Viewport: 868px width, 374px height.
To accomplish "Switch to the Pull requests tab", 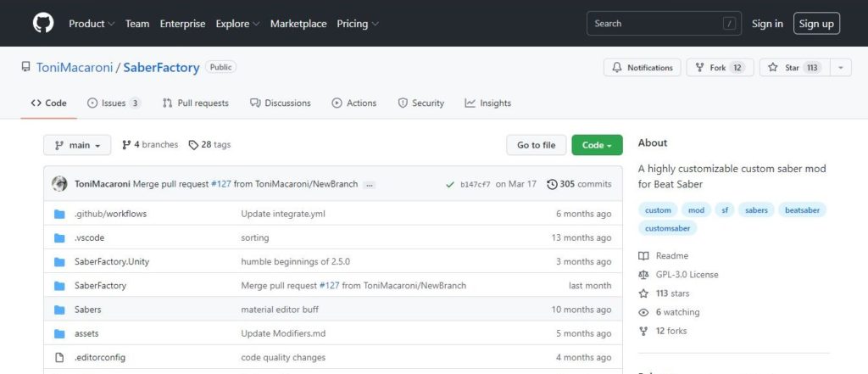I will click(195, 103).
